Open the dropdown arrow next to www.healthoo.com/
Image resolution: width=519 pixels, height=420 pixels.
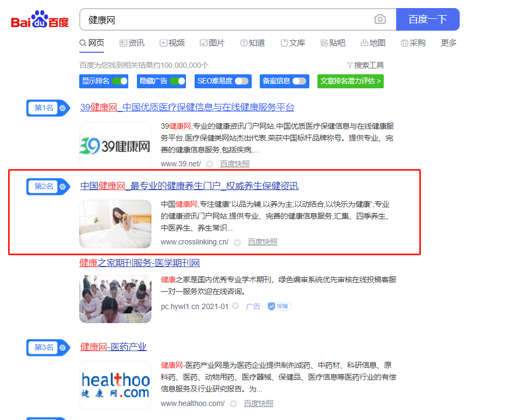click(233, 404)
